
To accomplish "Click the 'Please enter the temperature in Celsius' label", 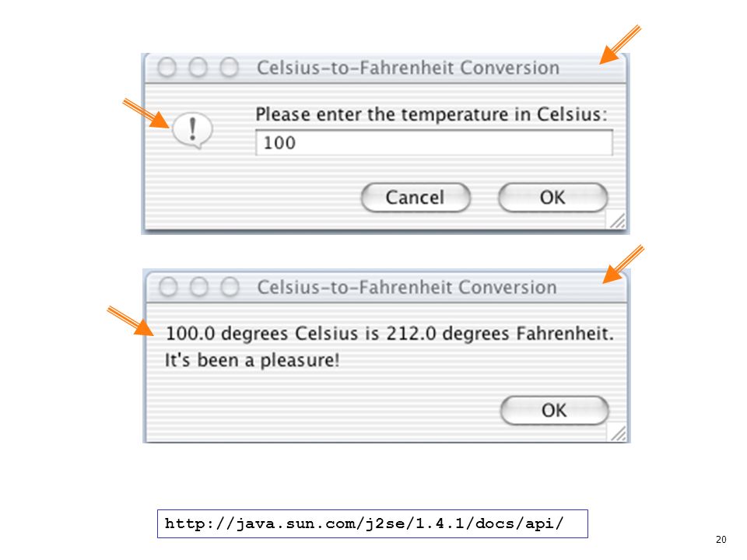I will coord(432,115).
